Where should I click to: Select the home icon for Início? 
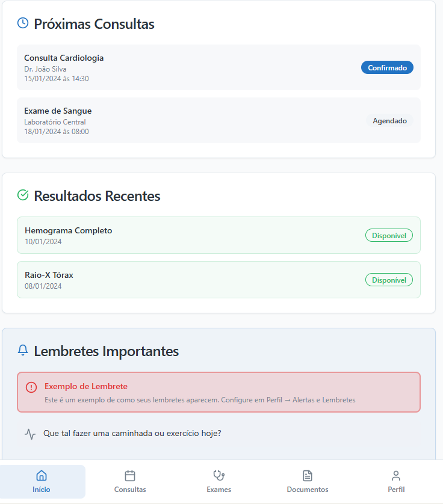click(43, 475)
